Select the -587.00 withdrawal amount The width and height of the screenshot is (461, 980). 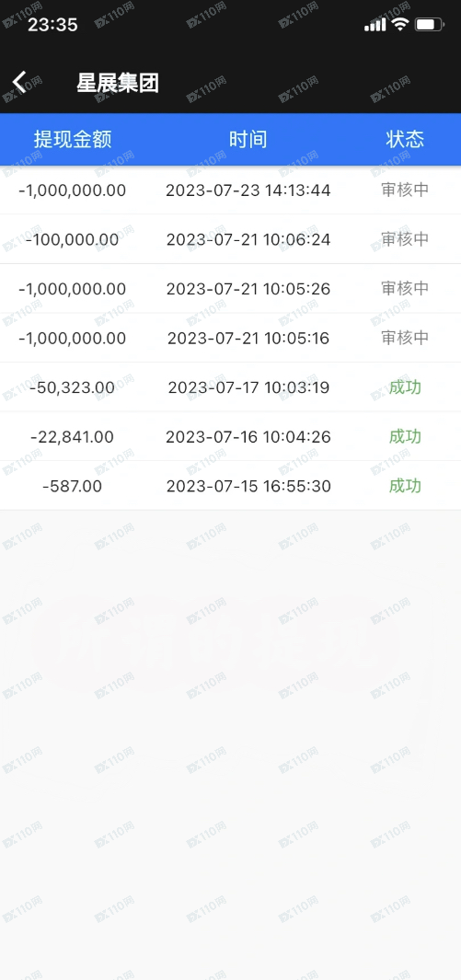73,486
